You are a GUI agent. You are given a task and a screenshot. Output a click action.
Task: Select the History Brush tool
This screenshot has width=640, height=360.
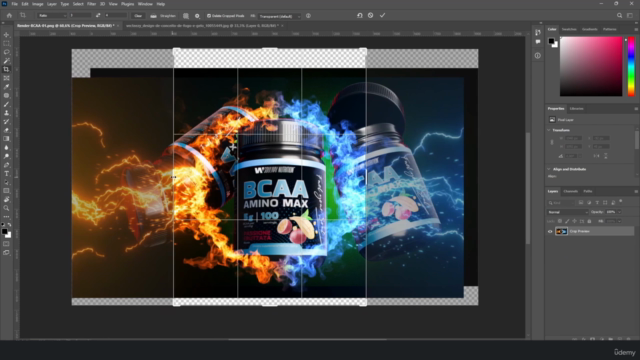[x=6, y=122]
